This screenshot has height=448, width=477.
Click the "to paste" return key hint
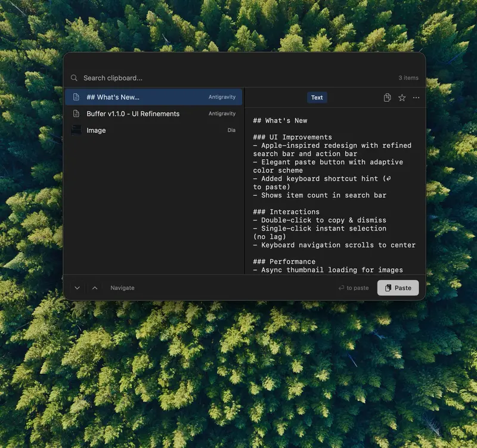point(354,288)
